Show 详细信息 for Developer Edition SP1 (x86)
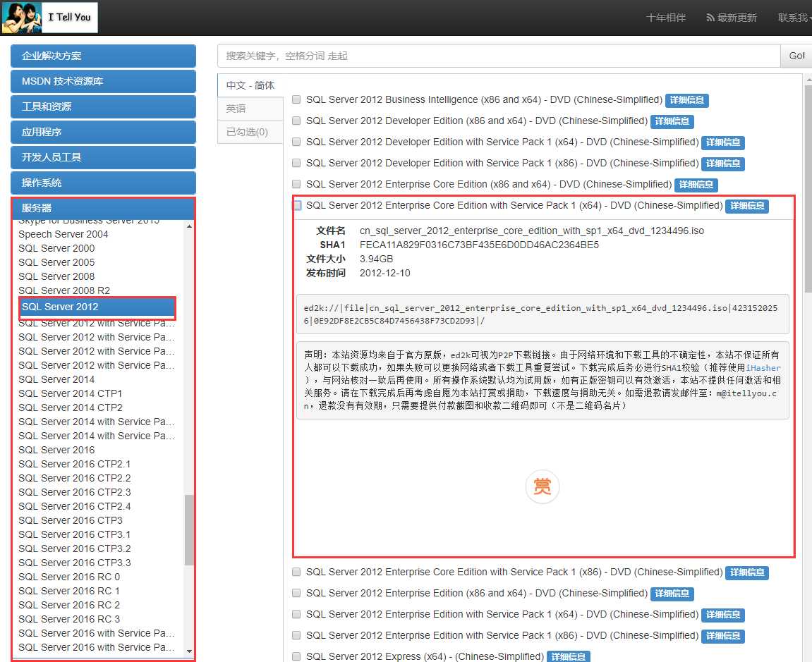Screen dimensions: 812x662 pos(723,164)
